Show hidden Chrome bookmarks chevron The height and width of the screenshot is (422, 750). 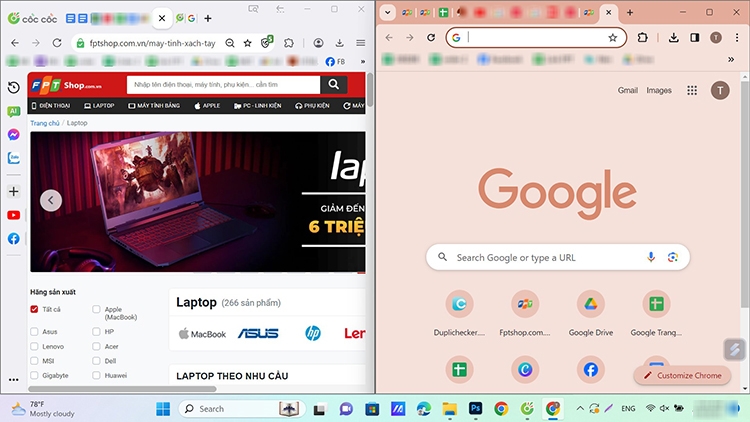[731, 59]
